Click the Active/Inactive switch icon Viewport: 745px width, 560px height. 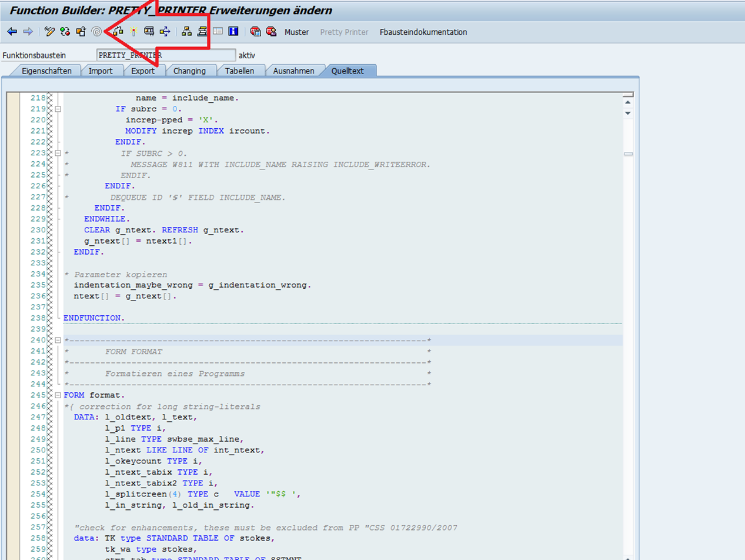point(65,32)
